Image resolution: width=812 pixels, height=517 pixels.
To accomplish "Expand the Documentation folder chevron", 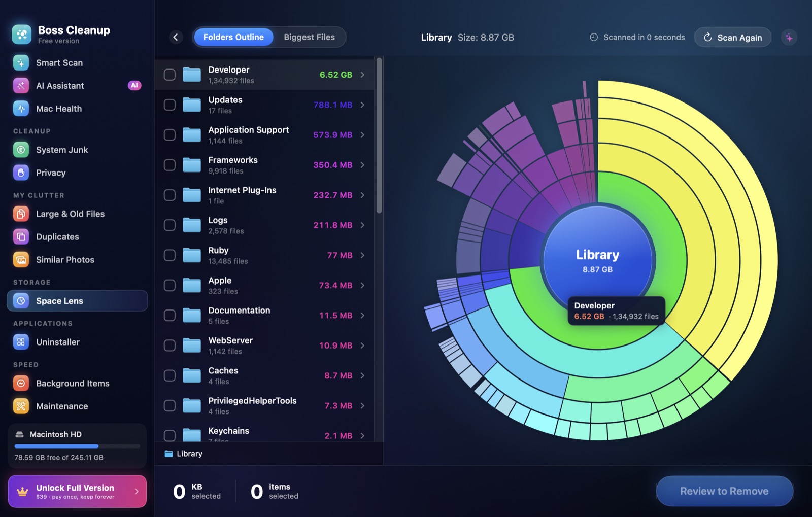I will click(362, 316).
